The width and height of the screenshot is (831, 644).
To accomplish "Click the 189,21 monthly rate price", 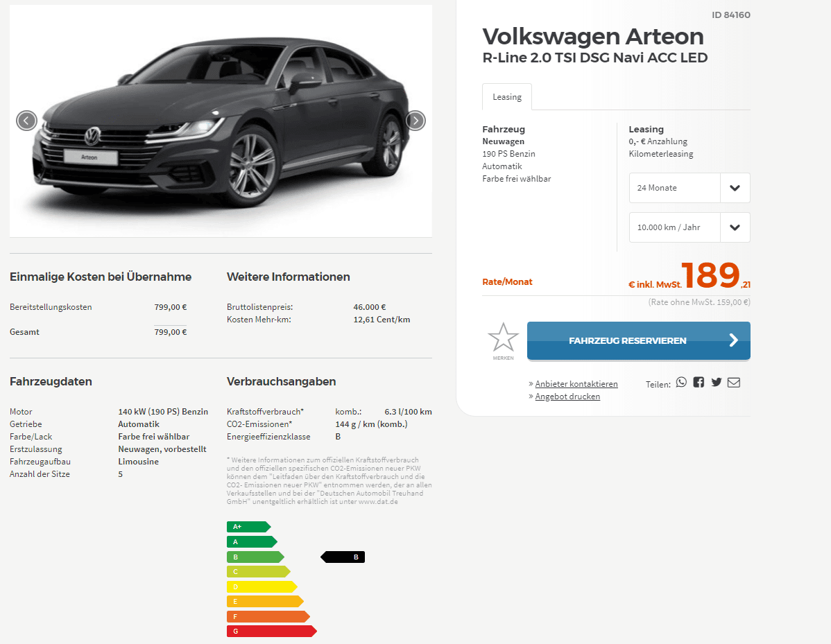I will point(715,275).
